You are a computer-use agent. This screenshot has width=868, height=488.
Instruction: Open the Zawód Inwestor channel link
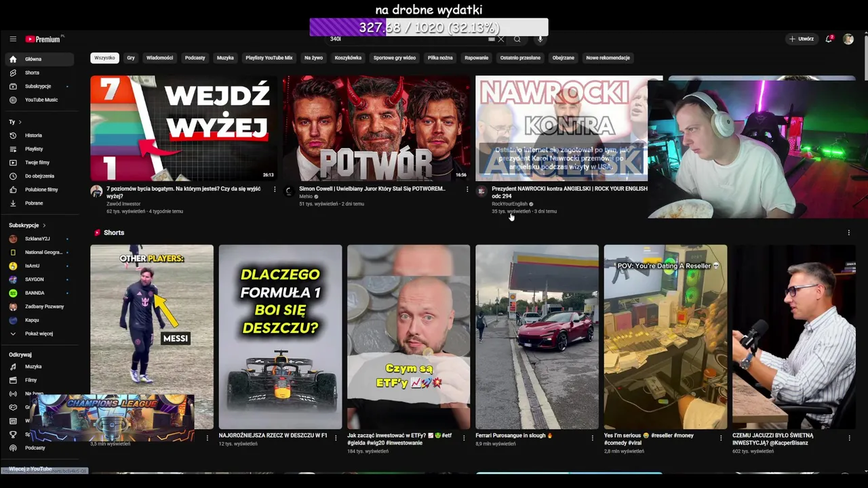(123, 204)
